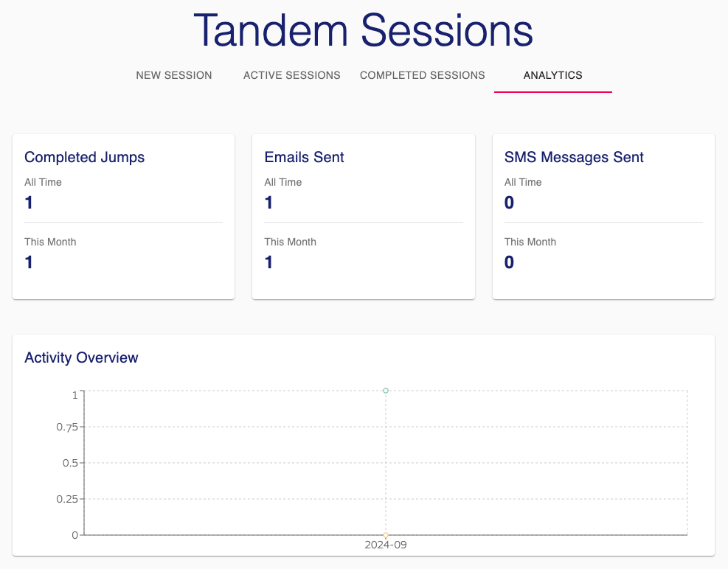Click the orange data point at value 0
This screenshot has height=569, width=728.
386,534
